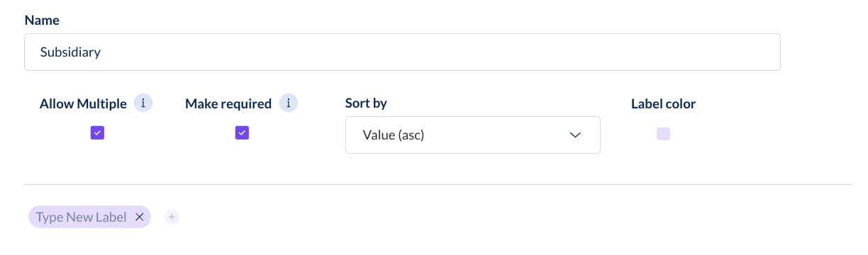Click the Allow Multiple label text
Image resolution: width=868 pixels, height=255 pixels.
[83, 103]
